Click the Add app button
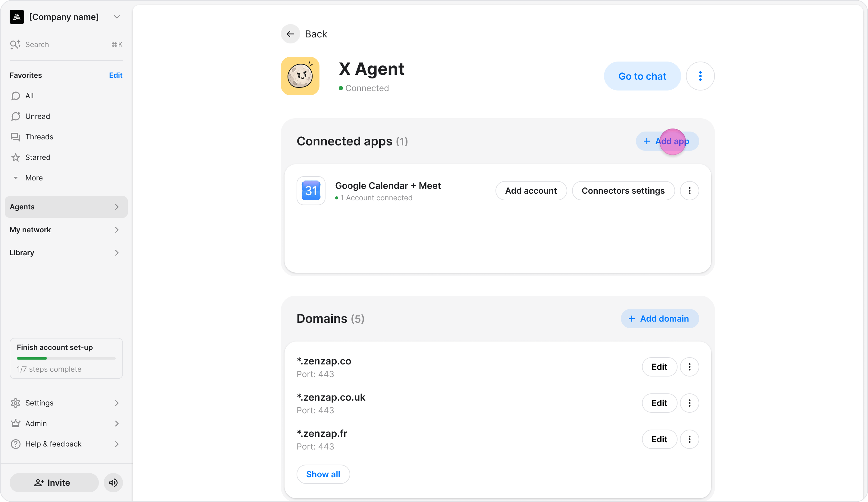 point(667,141)
